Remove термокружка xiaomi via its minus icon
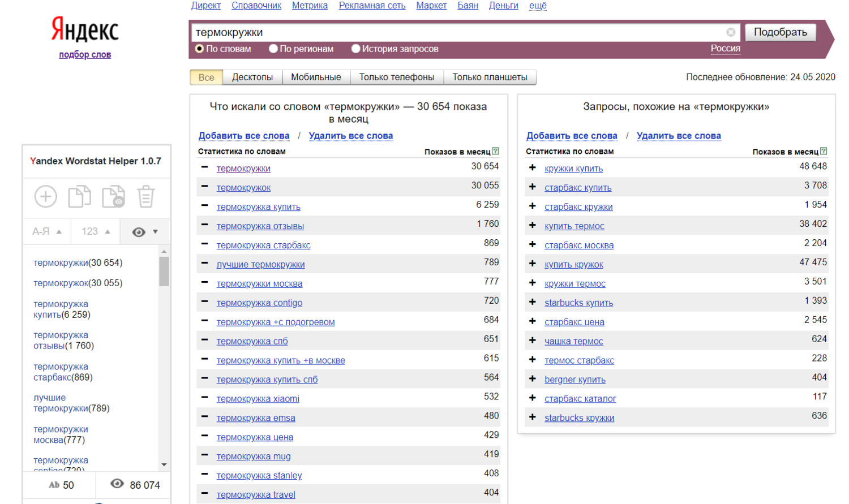 (x=204, y=398)
